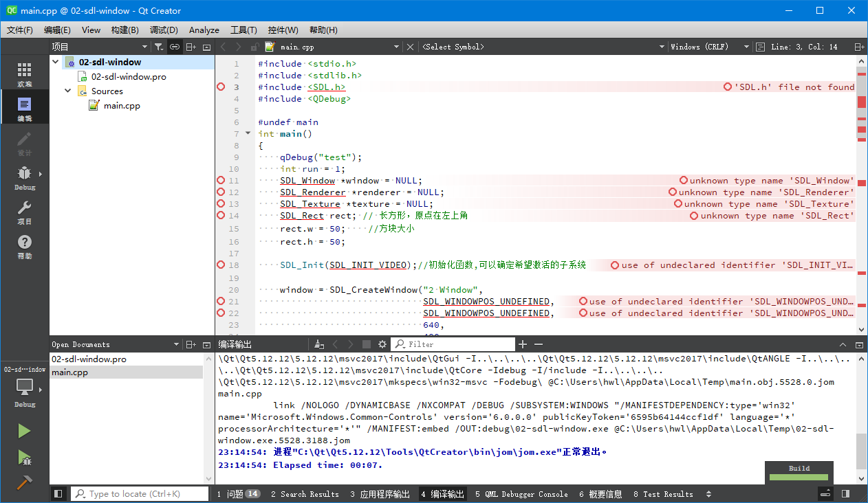This screenshot has height=503, width=868.
Task: Open the 文件(F) menu
Action: 20,30
